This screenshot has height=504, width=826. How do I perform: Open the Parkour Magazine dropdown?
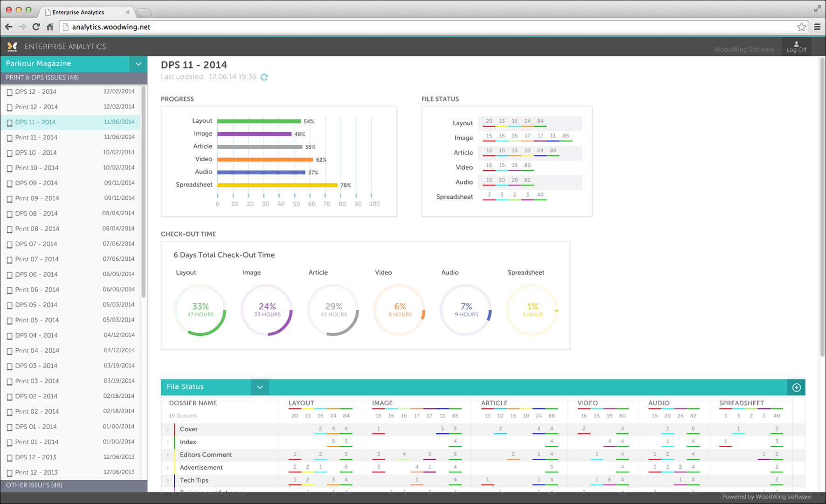[x=138, y=64]
